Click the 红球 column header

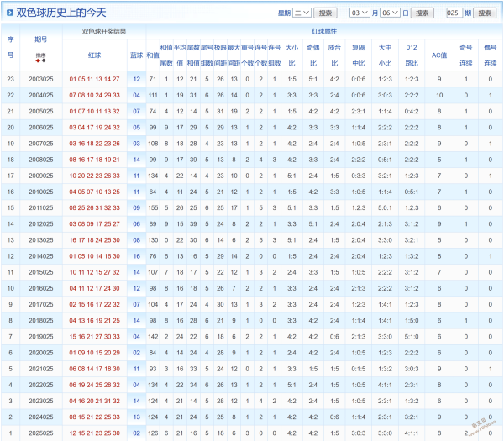[94, 55]
